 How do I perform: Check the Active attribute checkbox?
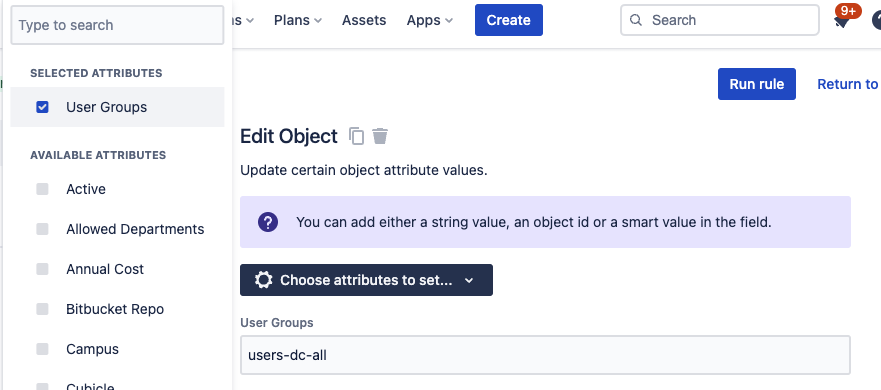(x=42, y=189)
